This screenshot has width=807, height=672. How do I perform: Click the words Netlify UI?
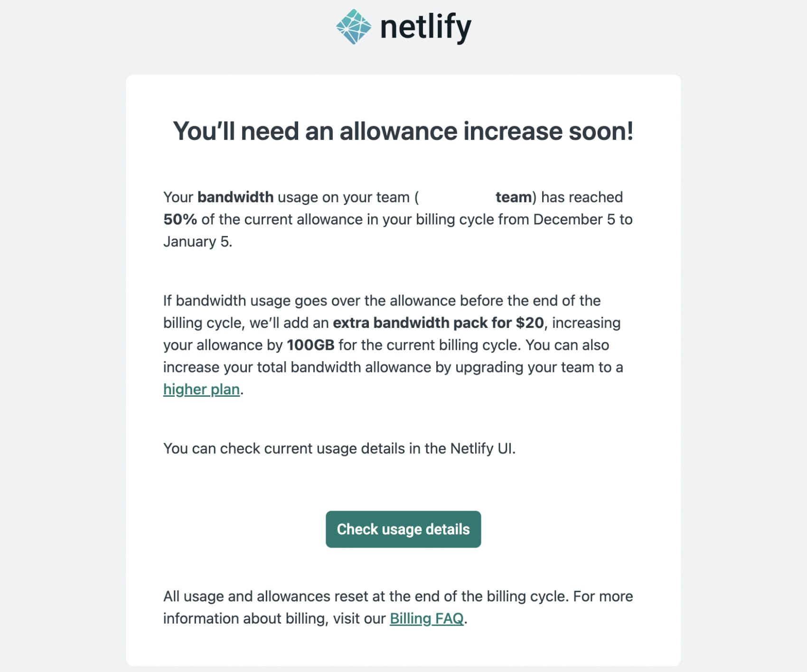click(x=481, y=448)
